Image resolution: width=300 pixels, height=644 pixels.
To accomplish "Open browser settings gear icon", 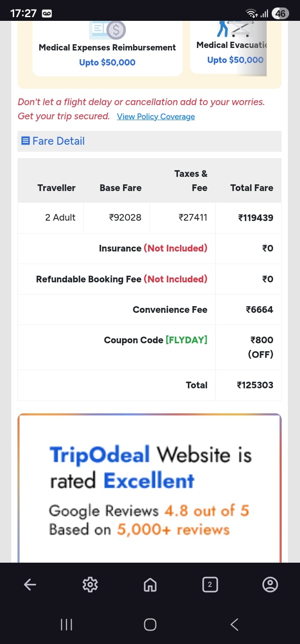I will (x=90, y=585).
